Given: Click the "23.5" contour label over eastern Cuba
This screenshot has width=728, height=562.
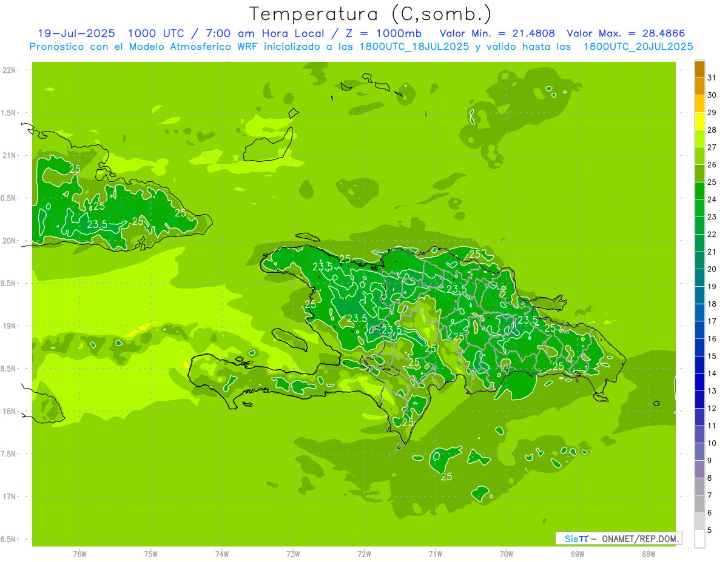Looking at the screenshot, I should (97, 224).
